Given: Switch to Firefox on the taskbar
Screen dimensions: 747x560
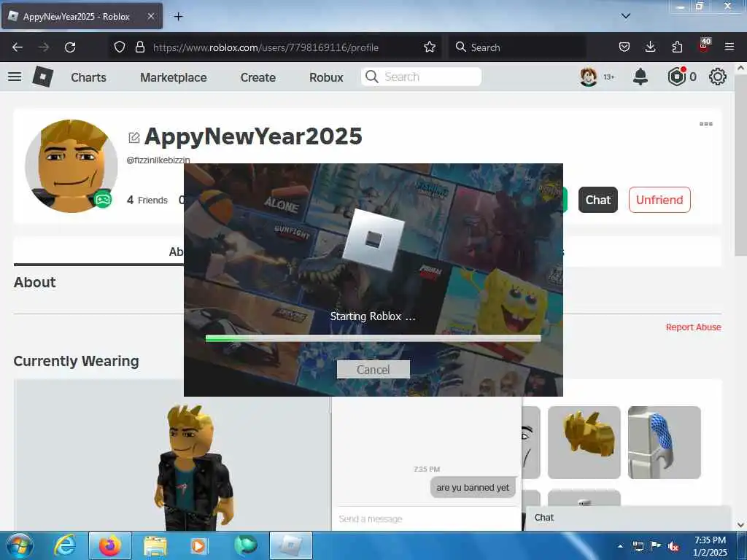Looking at the screenshot, I should click(110, 545).
